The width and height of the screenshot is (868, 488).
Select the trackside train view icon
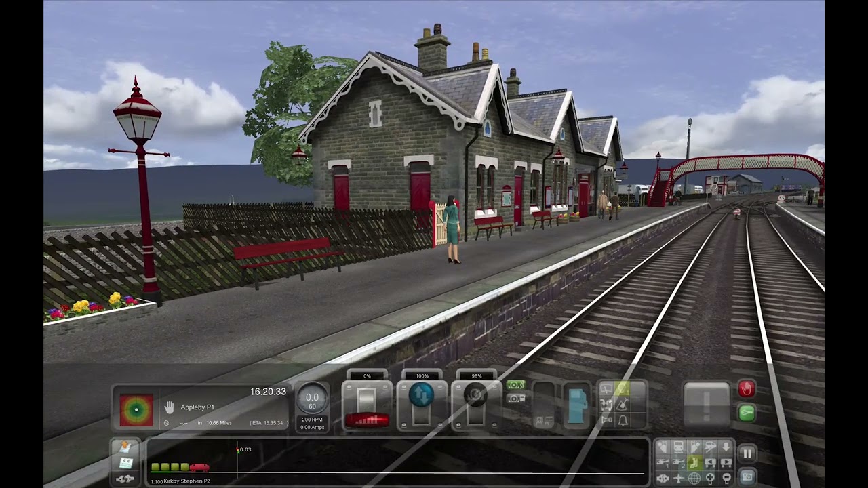[x=710, y=446]
